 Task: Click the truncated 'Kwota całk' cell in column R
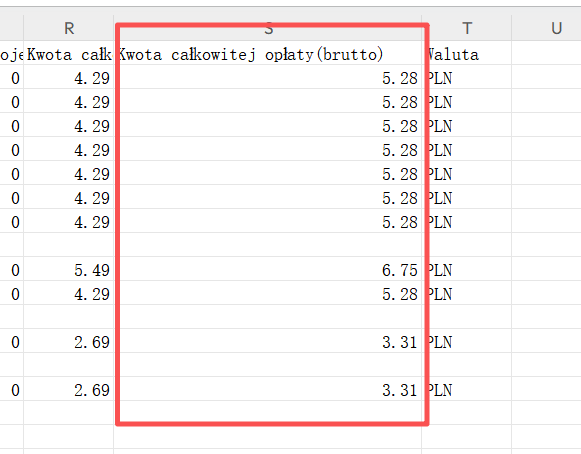[x=69, y=53]
